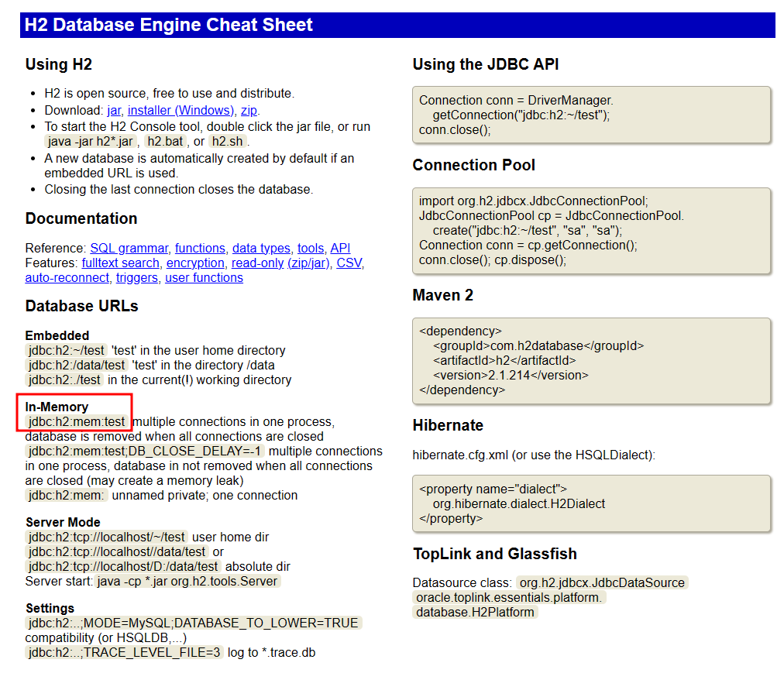
Task: Click the 'Using H2' heading
Action: tap(59, 64)
